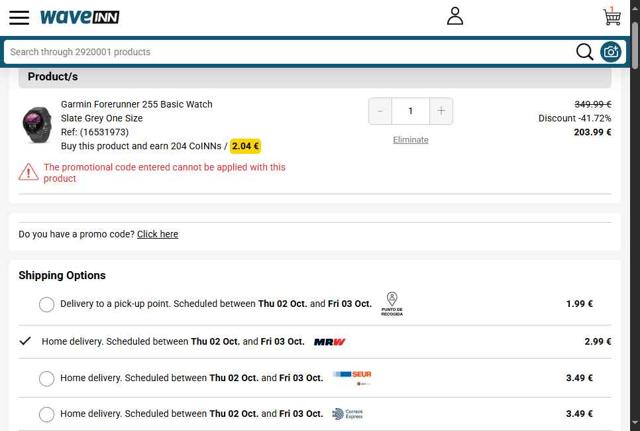Image resolution: width=640 pixels, height=431 pixels.
Task: Decrease quantity with minus button
Action: 380,111
